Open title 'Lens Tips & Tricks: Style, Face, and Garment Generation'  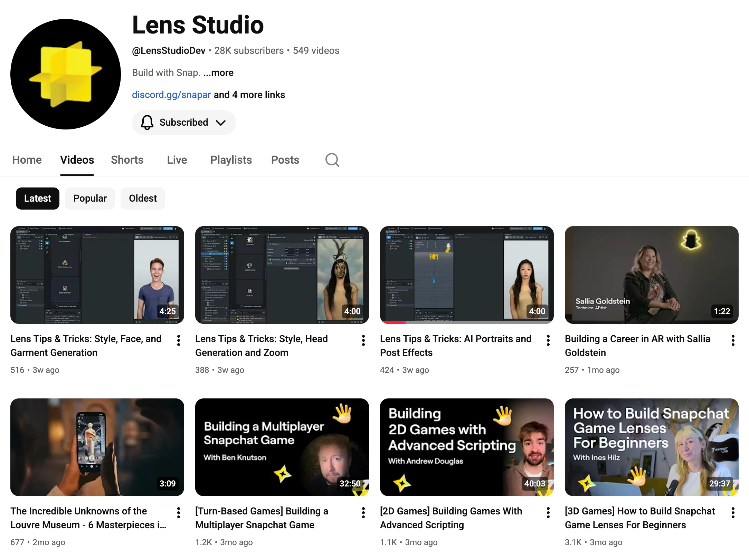point(86,346)
